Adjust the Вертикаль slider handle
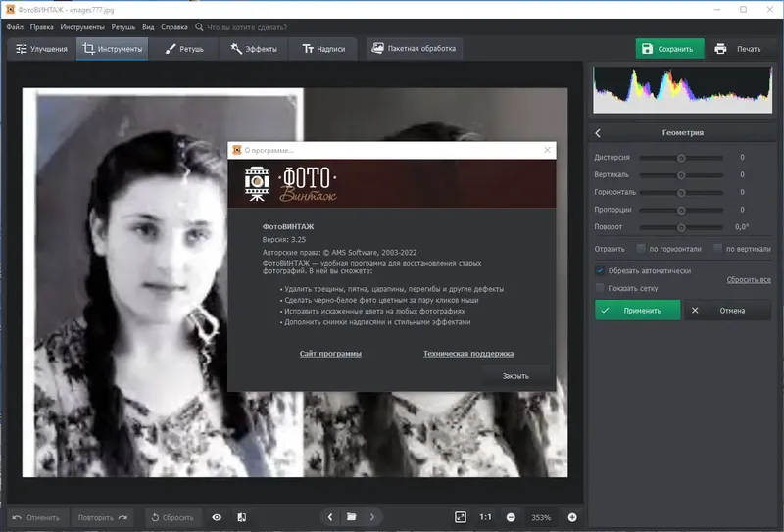The height and width of the screenshot is (532, 784). pyautogui.click(x=681, y=175)
